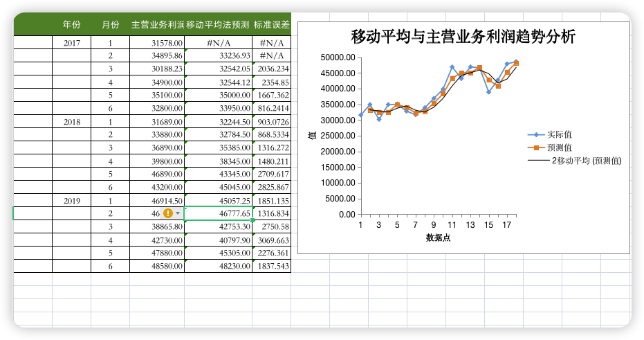The width and height of the screenshot is (644, 340).
Task: Select cell with value 31578.00
Action: 157,43
